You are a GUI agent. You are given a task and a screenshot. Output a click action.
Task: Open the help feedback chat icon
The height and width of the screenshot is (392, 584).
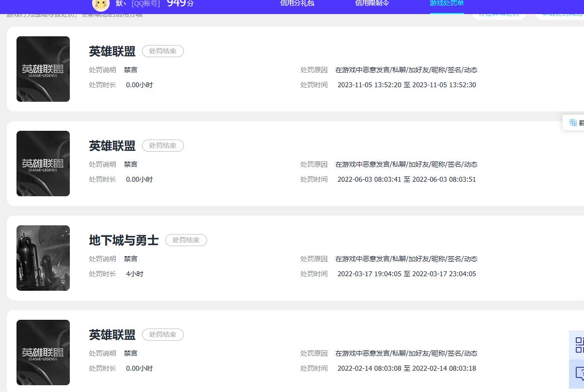click(x=579, y=374)
